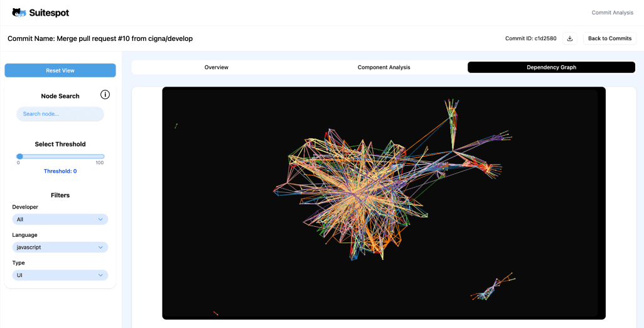The width and height of the screenshot is (644, 328).
Task: Go Back to Commits
Action: 609,38
